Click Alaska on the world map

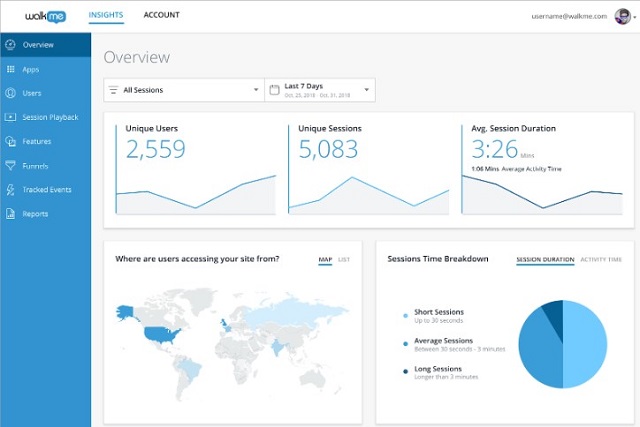tap(124, 313)
